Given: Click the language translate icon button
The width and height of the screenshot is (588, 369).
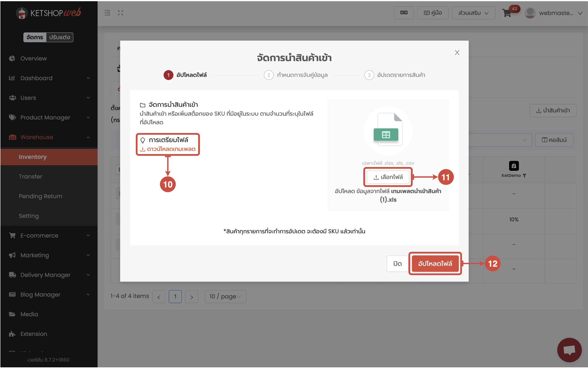Looking at the screenshot, I should pos(404,13).
